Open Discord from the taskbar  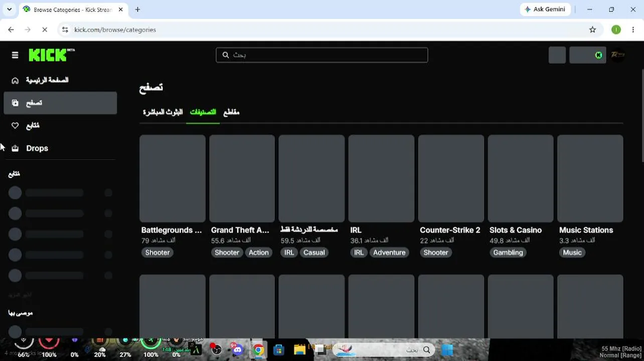pos(238,350)
